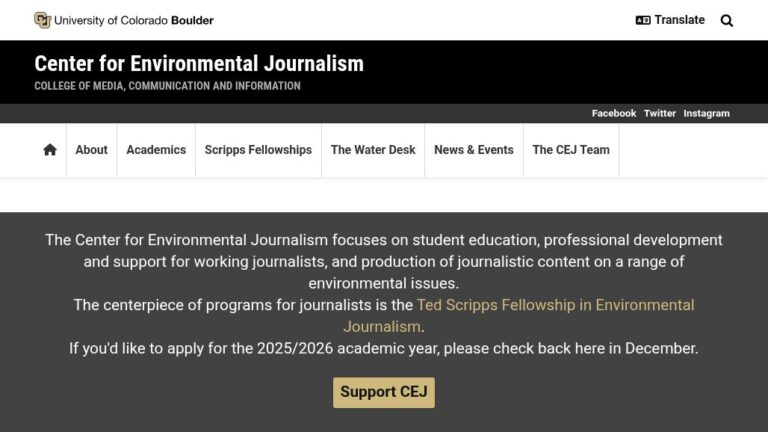The image size is (768, 432).
Task: Click the Translate language icon
Action: (x=643, y=20)
